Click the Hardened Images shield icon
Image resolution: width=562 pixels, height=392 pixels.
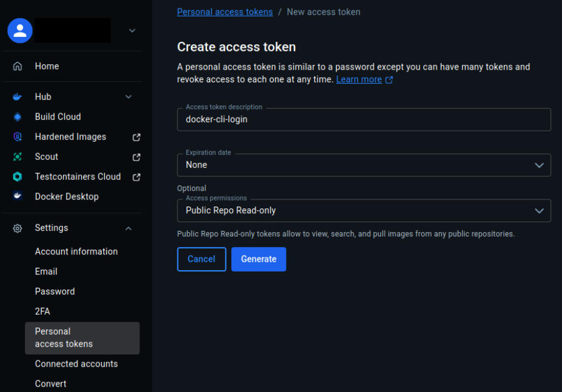click(x=18, y=137)
